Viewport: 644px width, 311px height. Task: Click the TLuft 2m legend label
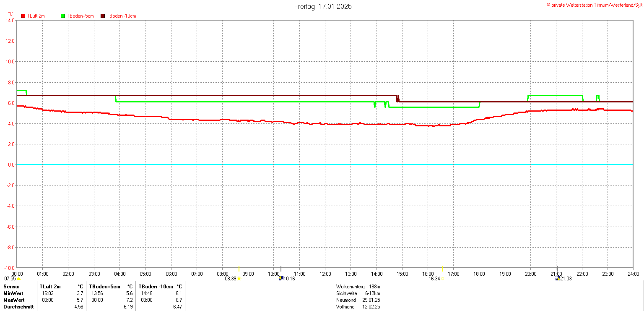click(x=36, y=16)
